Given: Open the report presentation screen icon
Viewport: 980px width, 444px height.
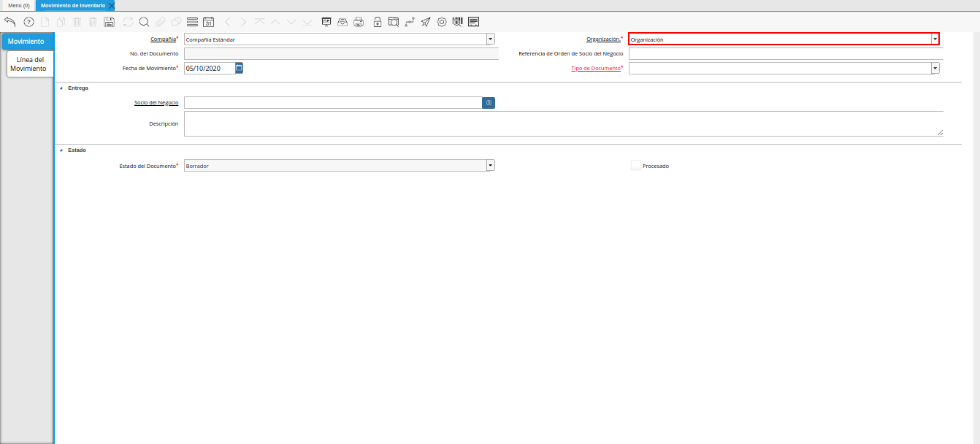Looking at the screenshot, I should pos(326,22).
